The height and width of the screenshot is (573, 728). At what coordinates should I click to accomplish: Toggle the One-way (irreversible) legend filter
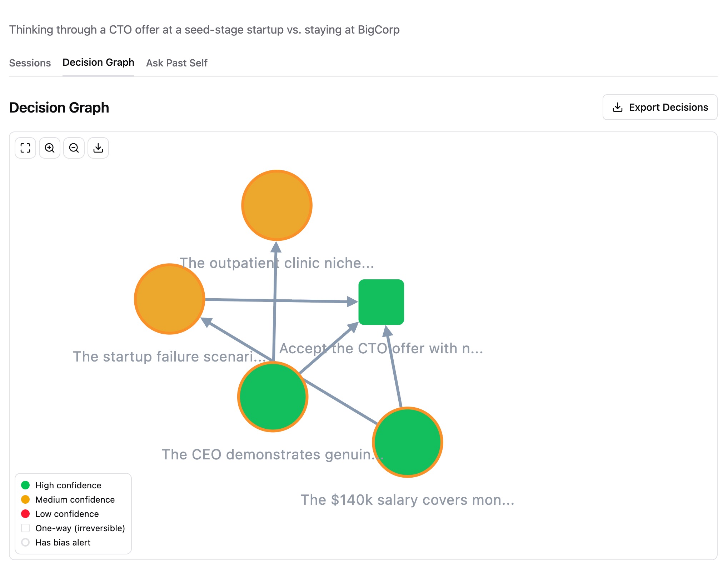coord(25,528)
